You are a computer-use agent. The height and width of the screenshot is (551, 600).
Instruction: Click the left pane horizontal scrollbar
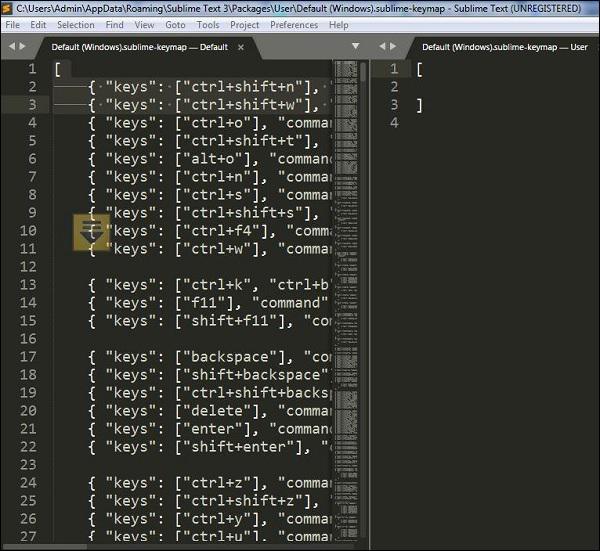44,547
